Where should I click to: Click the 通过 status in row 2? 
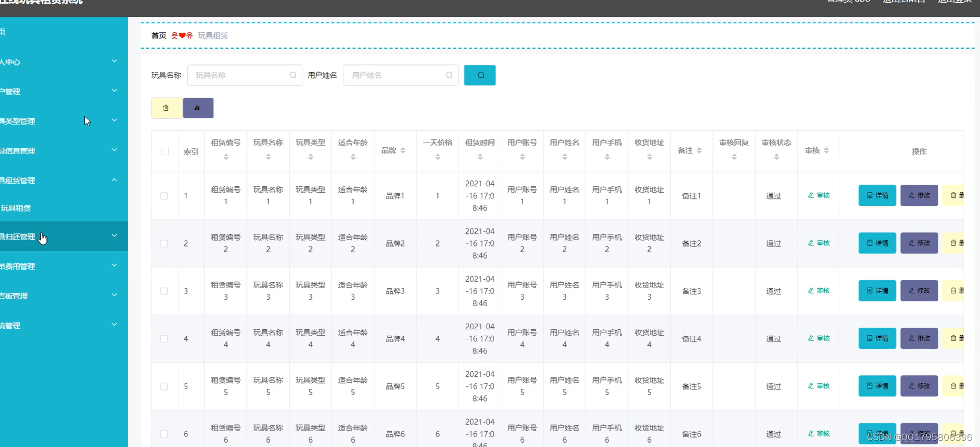[x=774, y=243]
